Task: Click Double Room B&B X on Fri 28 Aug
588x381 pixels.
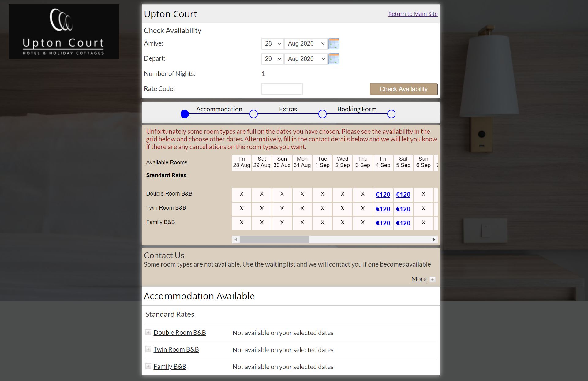Action: coord(242,194)
